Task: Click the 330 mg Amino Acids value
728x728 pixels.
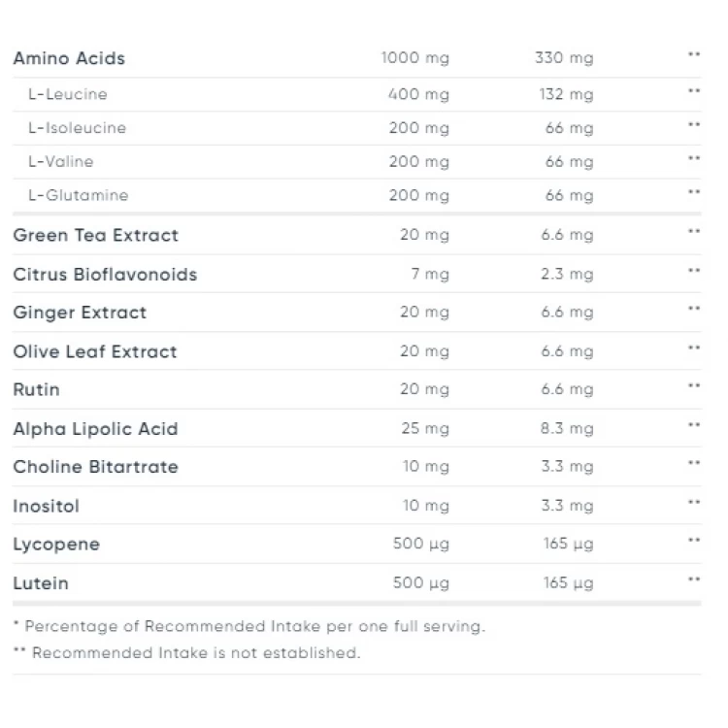Action: point(564,58)
